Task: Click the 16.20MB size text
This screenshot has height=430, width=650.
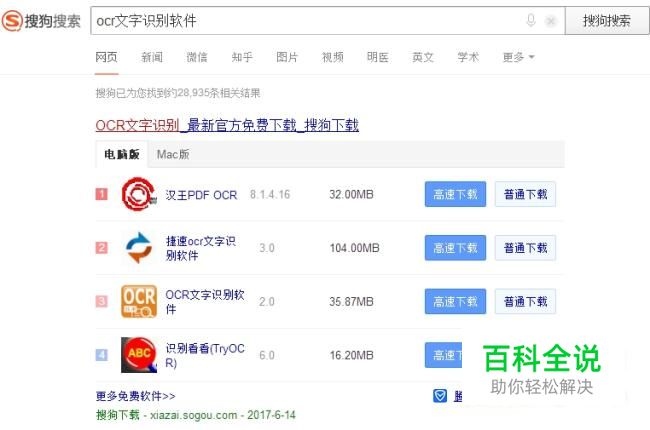Action: (x=352, y=355)
